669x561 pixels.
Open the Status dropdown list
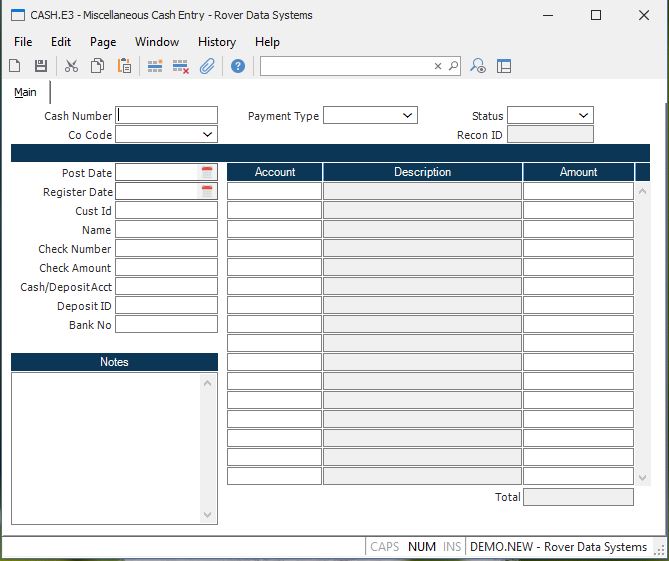584,116
